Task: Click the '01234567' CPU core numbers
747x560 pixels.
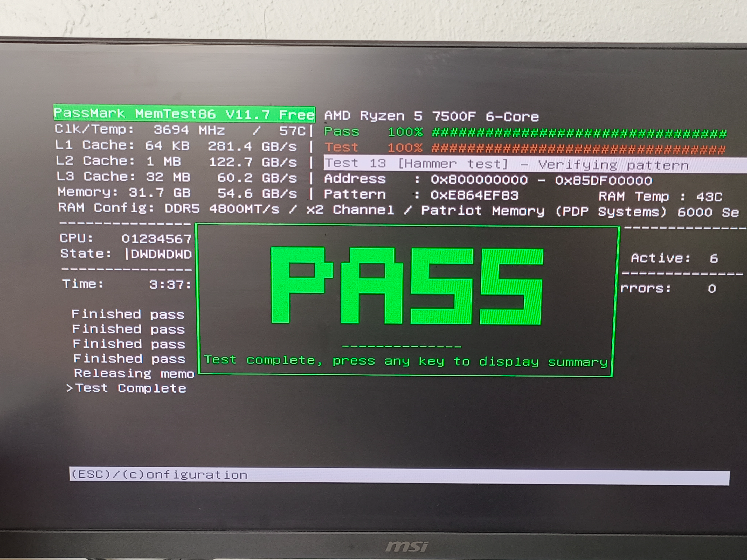Action: tap(157, 239)
